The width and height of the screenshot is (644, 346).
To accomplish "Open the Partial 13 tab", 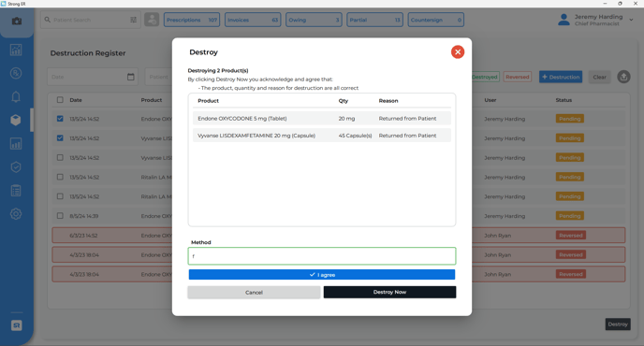I will (374, 20).
